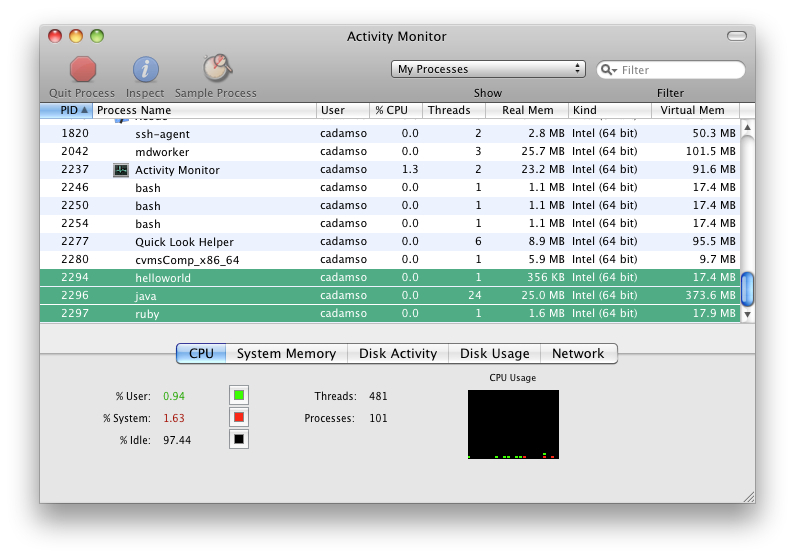This screenshot has height=558, width=795.
Task: Select the ssh-agent process row
Action: click(390, 133)
